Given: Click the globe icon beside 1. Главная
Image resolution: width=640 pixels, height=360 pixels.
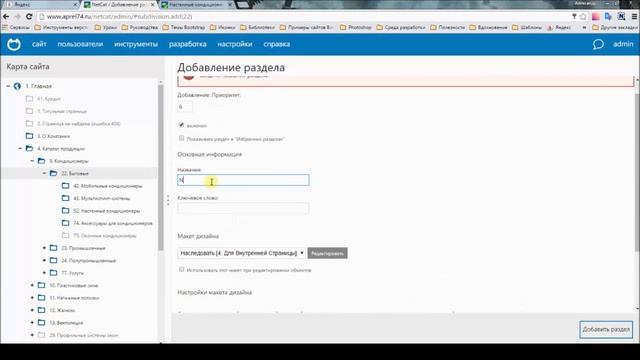Looking at the screenshot, I should click(17, 86).
